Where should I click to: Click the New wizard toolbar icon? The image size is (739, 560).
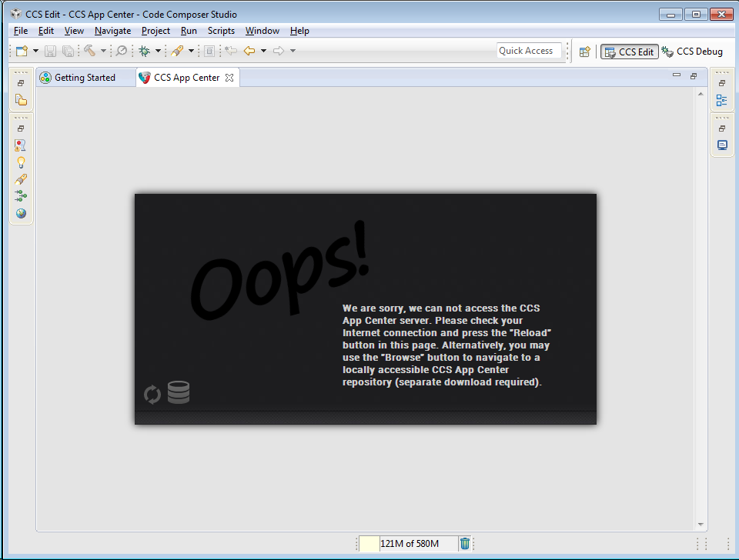tap(22, 51)
